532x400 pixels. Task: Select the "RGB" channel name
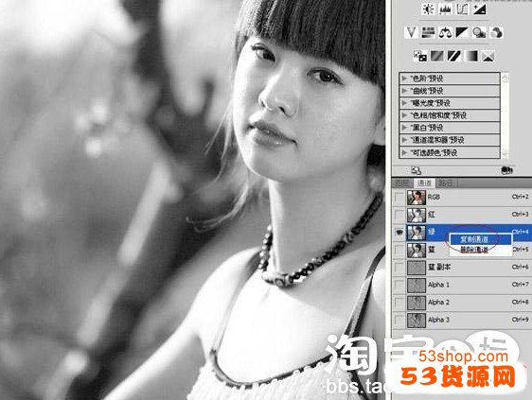(434, 197)
